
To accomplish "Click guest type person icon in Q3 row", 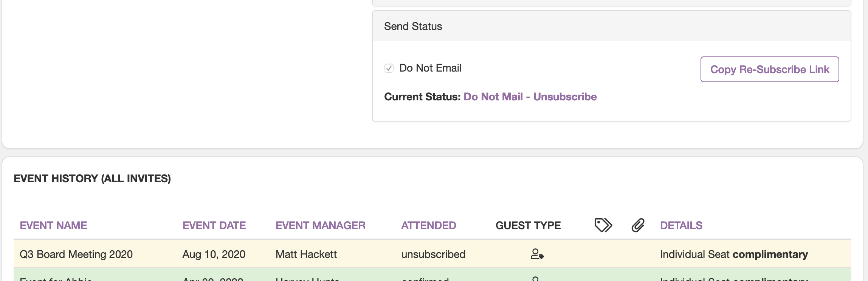I will pyautogui.click(x=537, y=254).
